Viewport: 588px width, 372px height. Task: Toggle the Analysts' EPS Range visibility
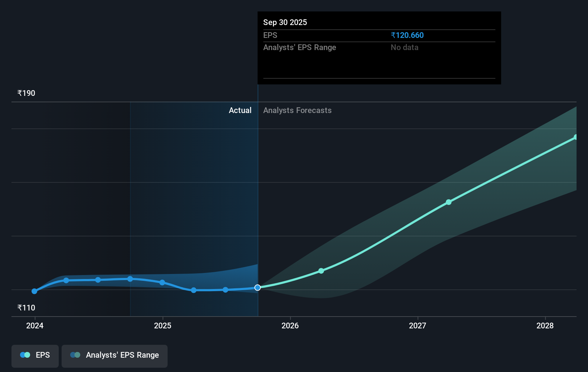click(x=114, y=355)
